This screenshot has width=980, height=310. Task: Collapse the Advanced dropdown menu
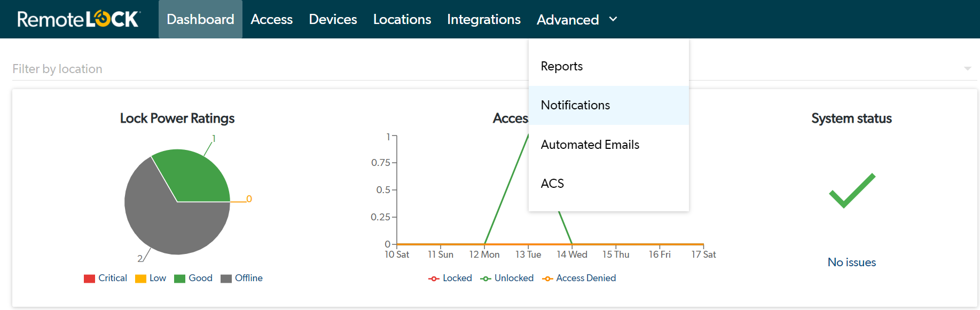[577, 20]
